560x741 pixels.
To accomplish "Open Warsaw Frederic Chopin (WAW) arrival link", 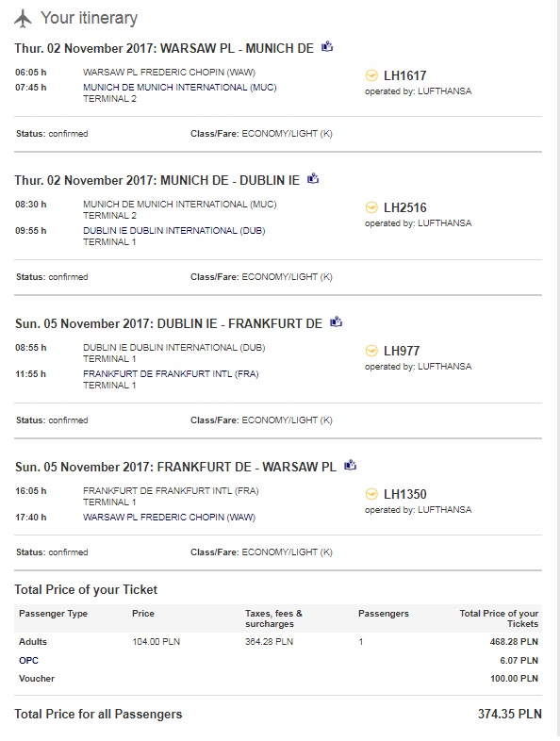I will (169, 517).
